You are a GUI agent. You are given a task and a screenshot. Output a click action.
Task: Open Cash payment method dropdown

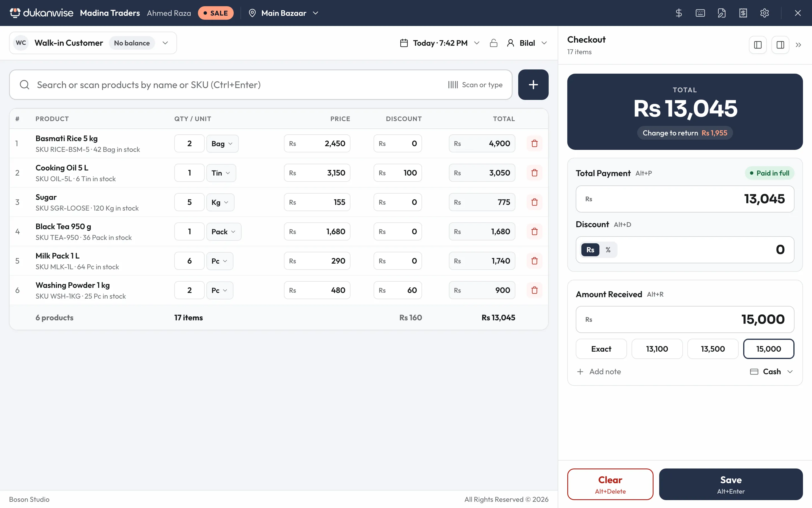(x=772, y=372)
